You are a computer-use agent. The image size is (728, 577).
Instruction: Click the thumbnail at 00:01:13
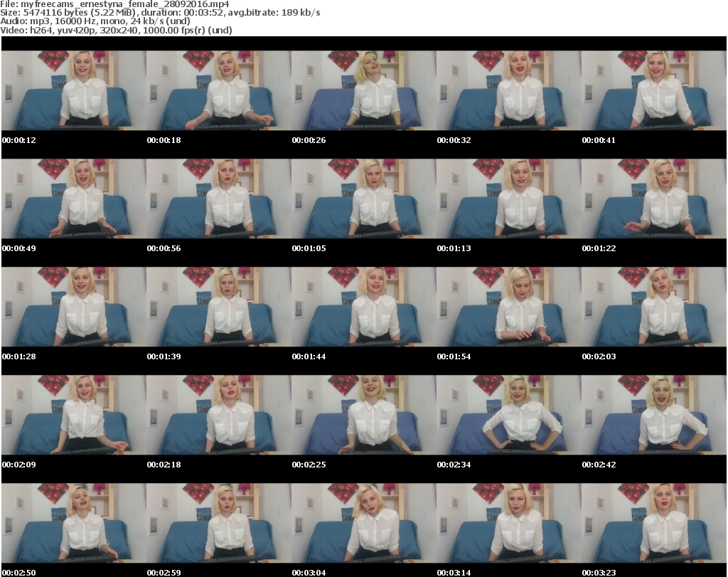(x=509, y=198)
